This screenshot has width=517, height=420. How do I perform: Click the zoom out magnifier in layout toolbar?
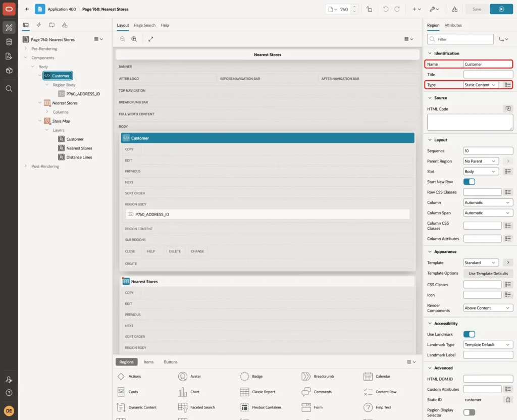point(123,39)
